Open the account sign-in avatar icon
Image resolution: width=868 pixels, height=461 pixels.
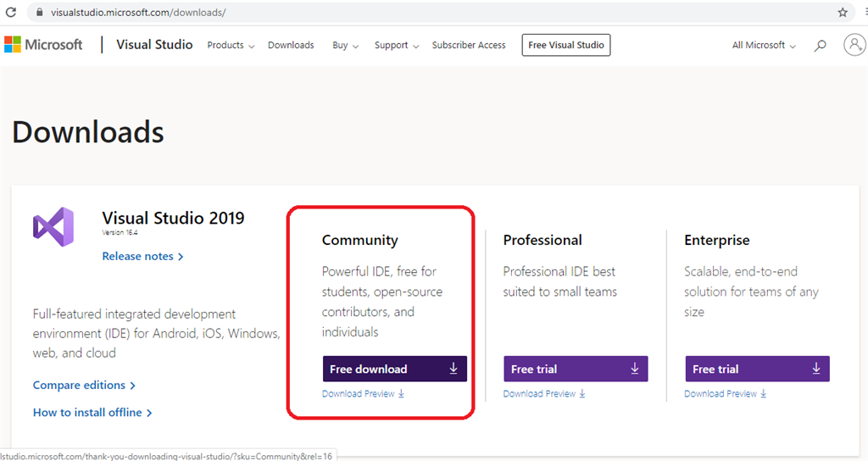854,45
